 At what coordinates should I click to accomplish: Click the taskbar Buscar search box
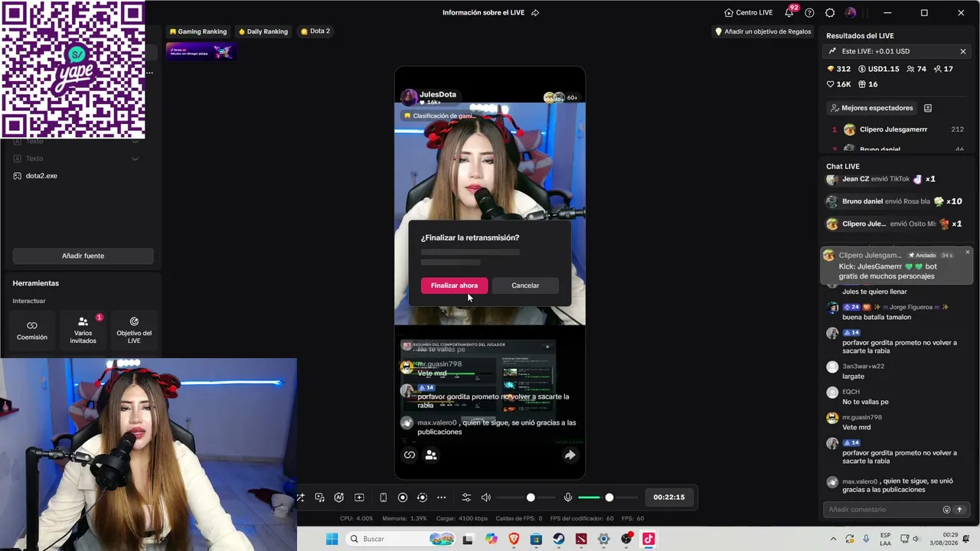(x=400, y=539)
